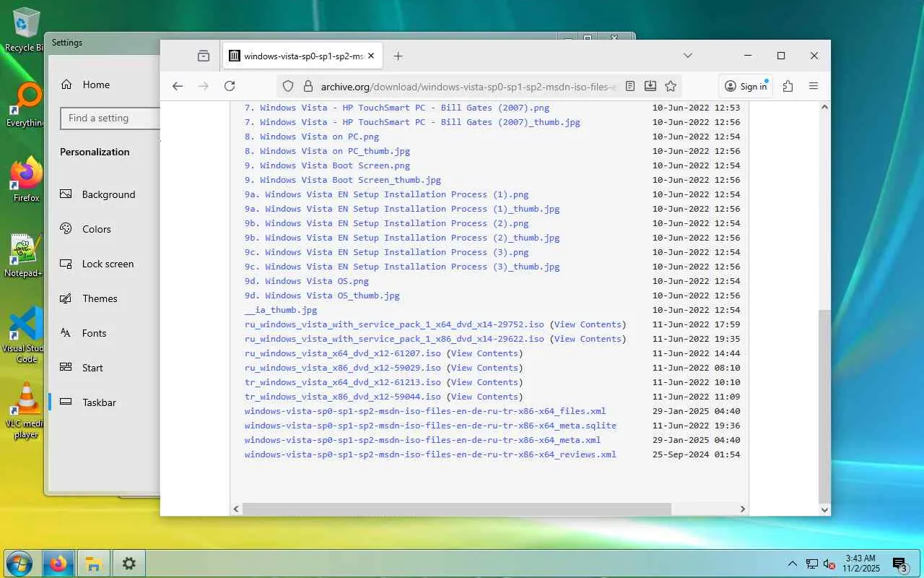Image resolution: width=924 pixels, height=578 pixels.
Task: Open a new tab with plus button
Action: point(398,56)
